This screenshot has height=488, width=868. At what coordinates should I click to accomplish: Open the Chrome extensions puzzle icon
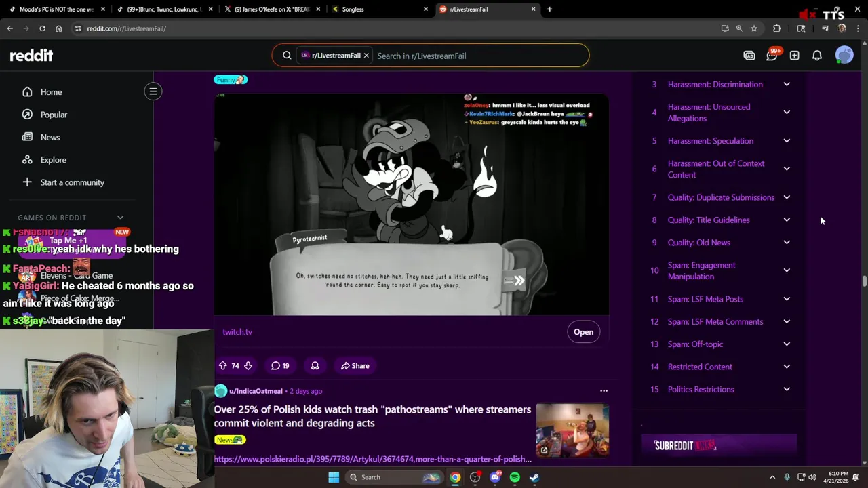[776, 28]
